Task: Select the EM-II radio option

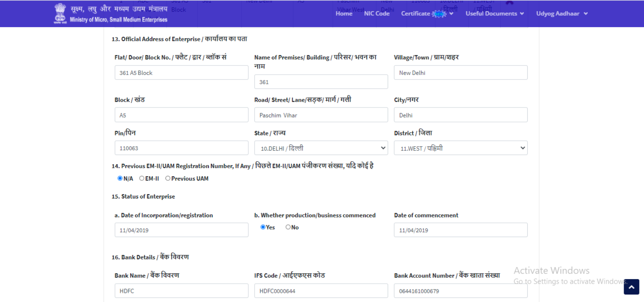Action: [142, 178]
